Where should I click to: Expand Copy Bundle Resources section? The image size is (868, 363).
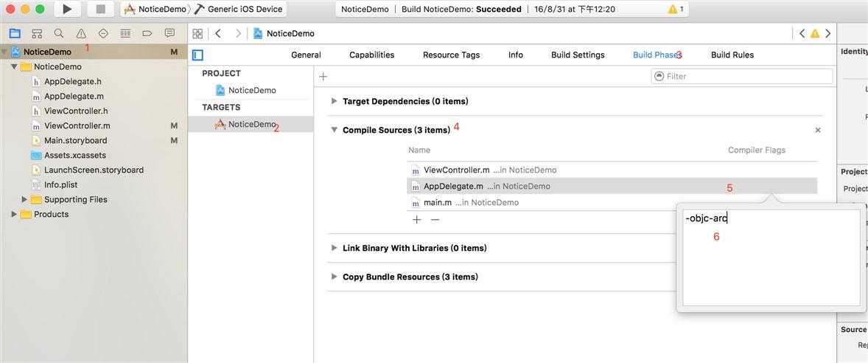tap(334, 277)
